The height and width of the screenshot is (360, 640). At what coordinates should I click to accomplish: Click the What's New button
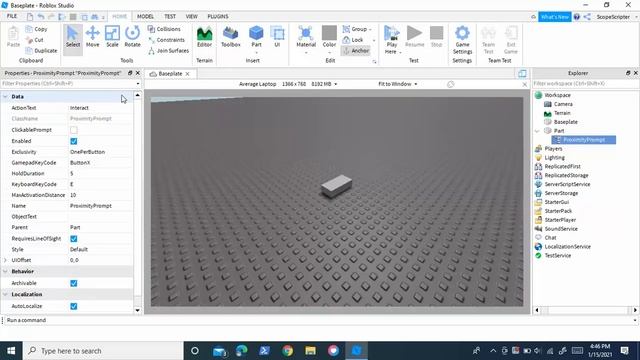[x=554, y=17]
